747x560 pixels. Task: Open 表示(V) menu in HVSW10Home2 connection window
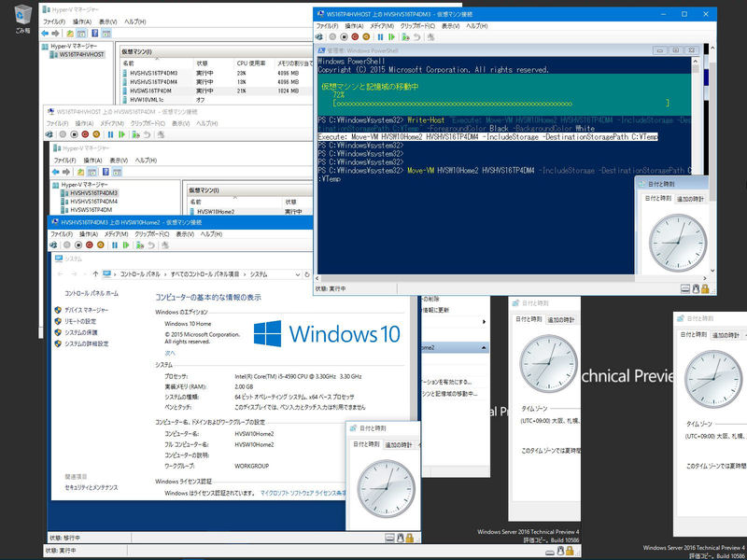pos(185,234)
